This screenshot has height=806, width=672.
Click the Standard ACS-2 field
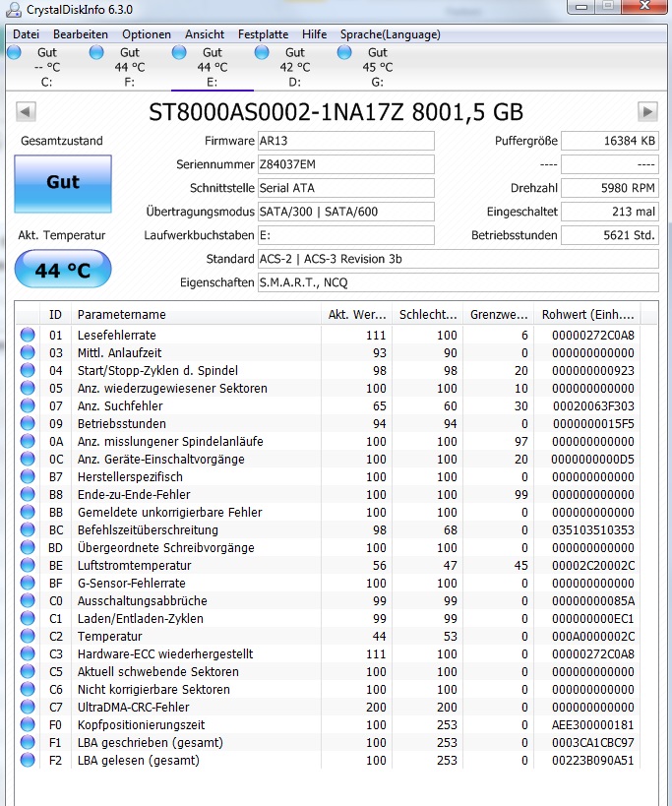(458, 259)
